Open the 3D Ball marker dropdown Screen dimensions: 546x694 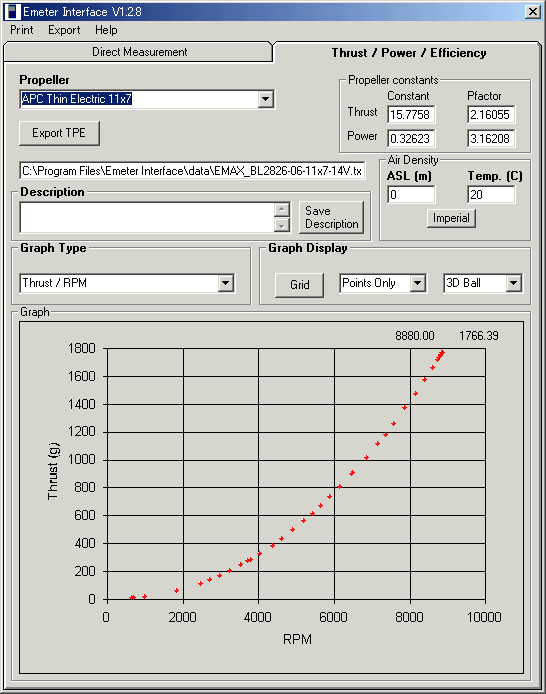point(483,283)
